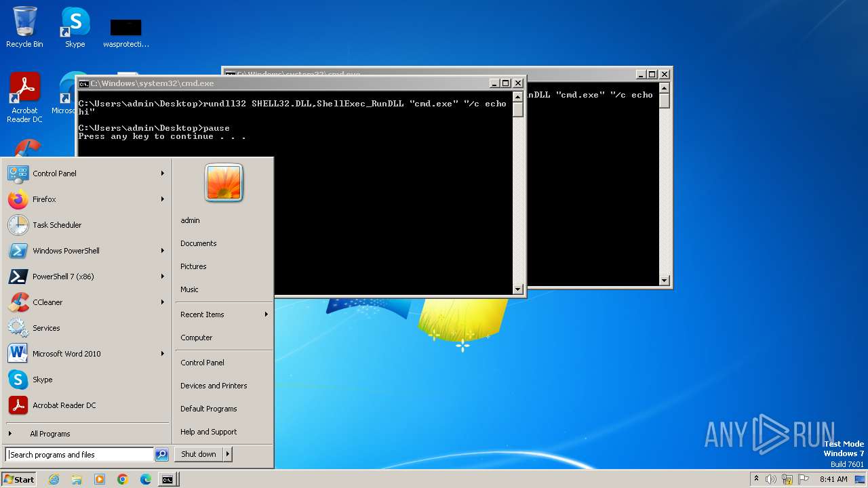The image size is (868, 488).
Task: Expand CCleaner jump list arrow
Action: click(163, 302)
